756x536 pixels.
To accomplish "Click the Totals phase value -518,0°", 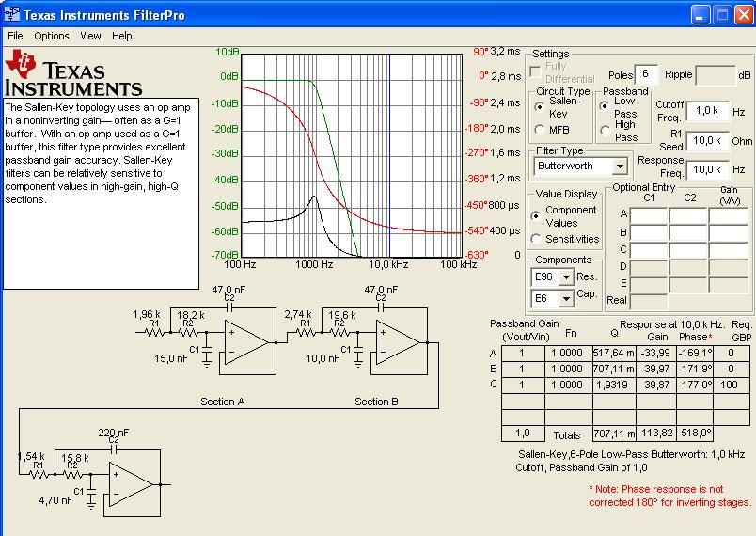I will coord(695,434).
